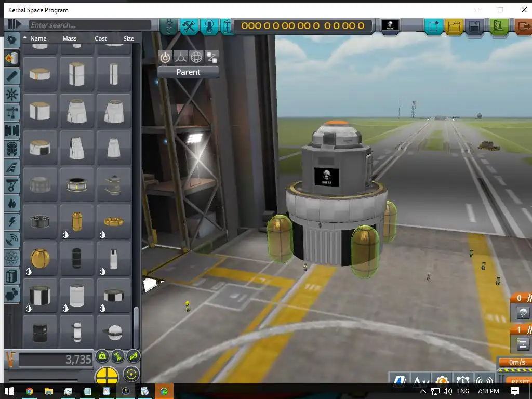Exit the Vehicle Assembly Building
The width and height of the screenshot is (532, 399).
(x=524, y=26)
